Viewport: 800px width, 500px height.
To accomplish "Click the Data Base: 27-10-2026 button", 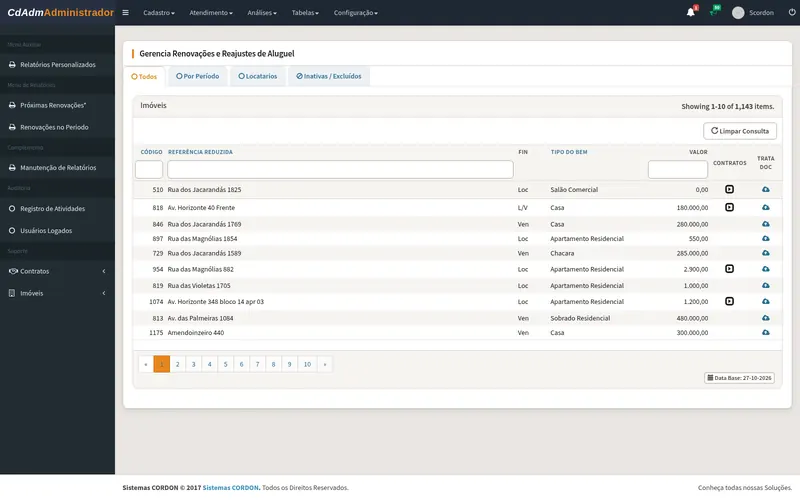I will [739, 378].
